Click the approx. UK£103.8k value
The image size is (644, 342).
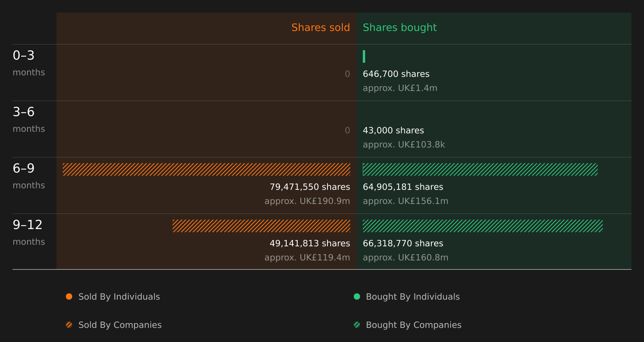point(404,145)
